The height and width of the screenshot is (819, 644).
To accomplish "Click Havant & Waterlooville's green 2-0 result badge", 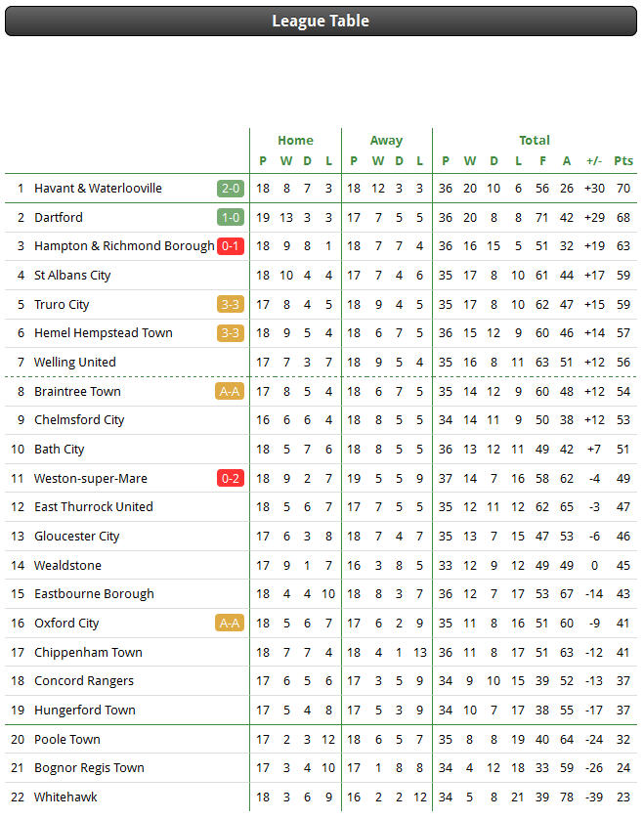I will click(231, 188).
